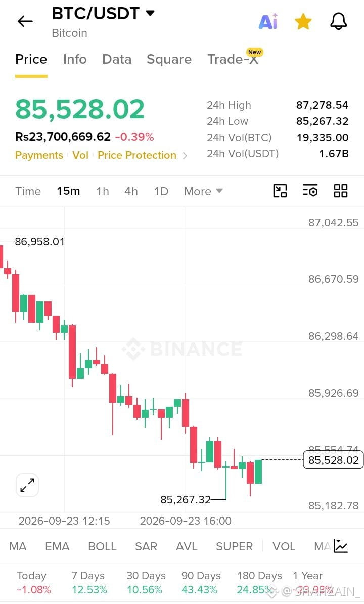Toggle the yellow favorite star
Screen dimensions: 364x604
point(303,21)
